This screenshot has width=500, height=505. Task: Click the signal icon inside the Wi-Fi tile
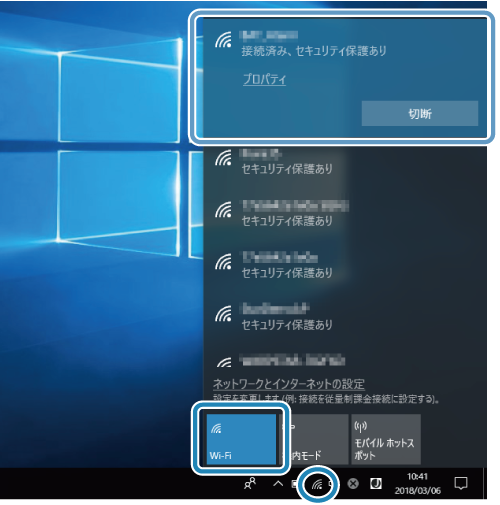[216, 429]
